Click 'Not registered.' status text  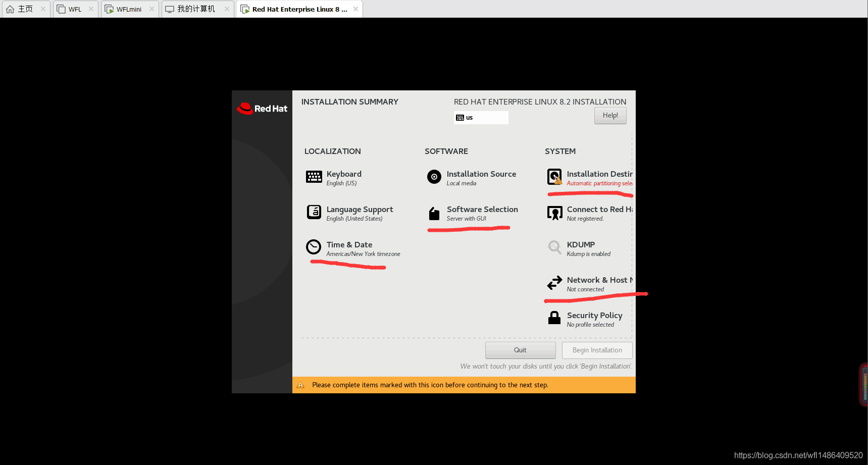[585, 219]
